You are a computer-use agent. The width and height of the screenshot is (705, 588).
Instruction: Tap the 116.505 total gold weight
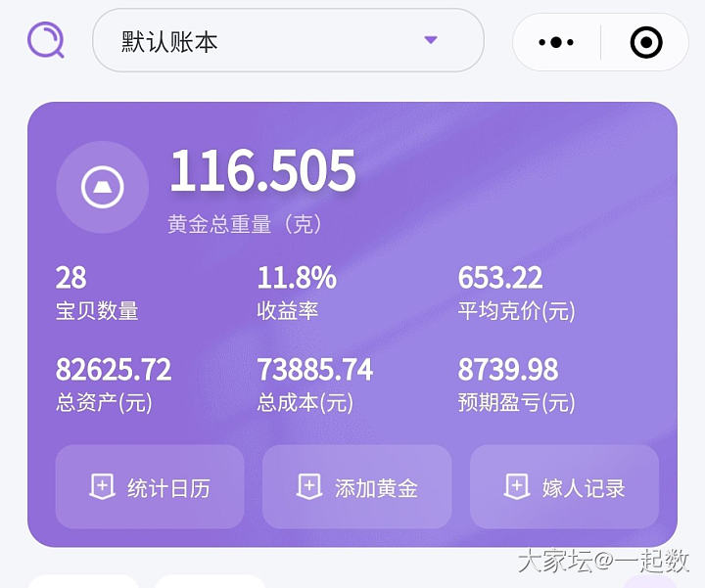[262, 172]
